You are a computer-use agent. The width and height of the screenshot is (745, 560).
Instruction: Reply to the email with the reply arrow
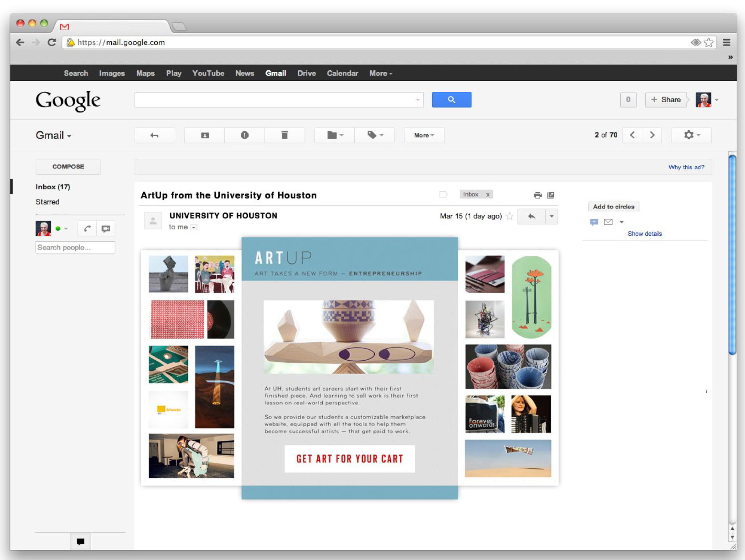click(531, 217)
